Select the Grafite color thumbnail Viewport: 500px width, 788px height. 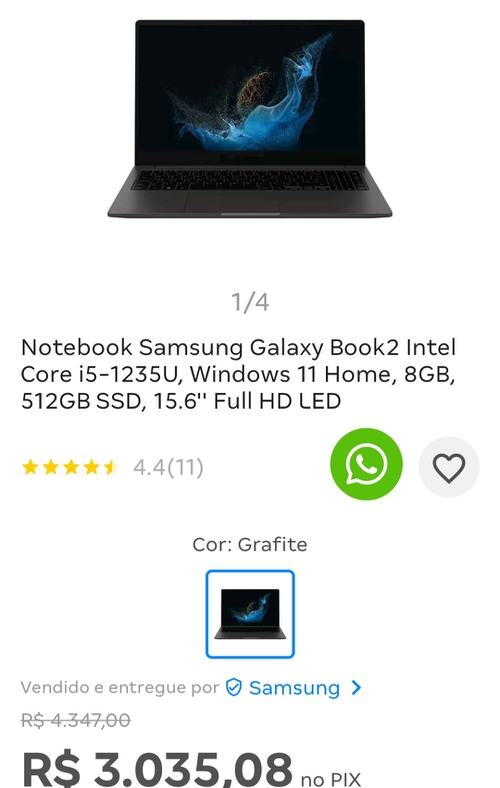tap(250, 614)
